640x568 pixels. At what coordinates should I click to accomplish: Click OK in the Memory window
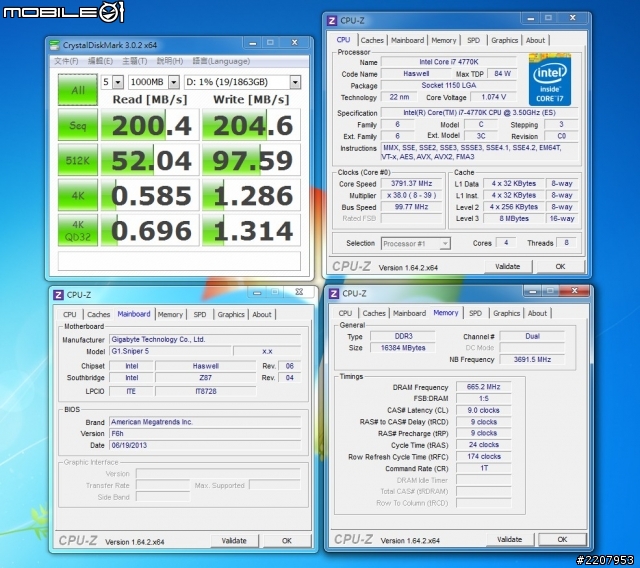point(562,540)
